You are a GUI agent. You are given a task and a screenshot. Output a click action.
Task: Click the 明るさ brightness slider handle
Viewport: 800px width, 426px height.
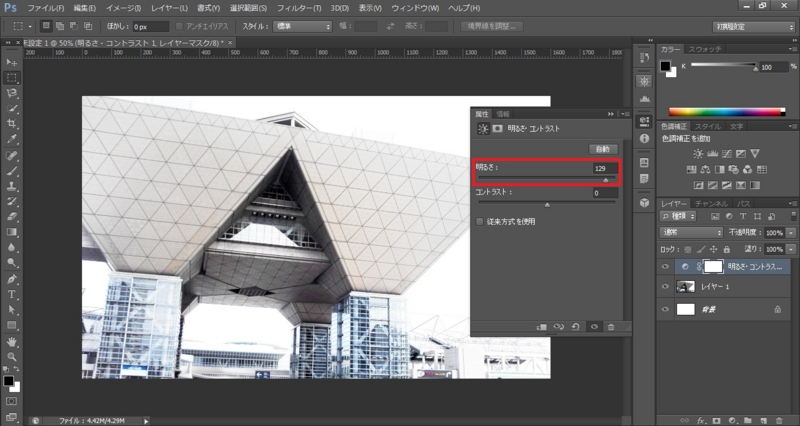pyautogui.click(x=606, y=180)
